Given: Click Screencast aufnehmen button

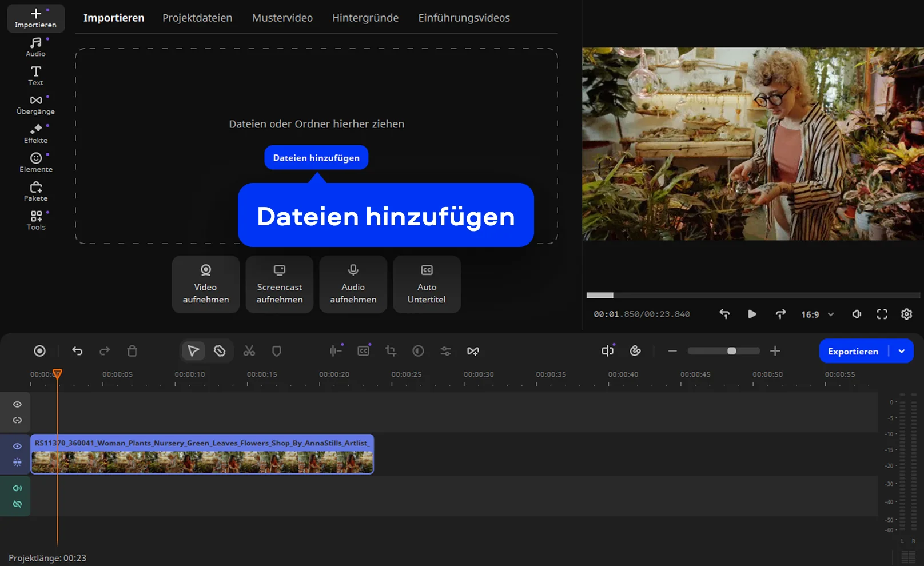Looking at the screenshot, I should [x=279, y=285].
